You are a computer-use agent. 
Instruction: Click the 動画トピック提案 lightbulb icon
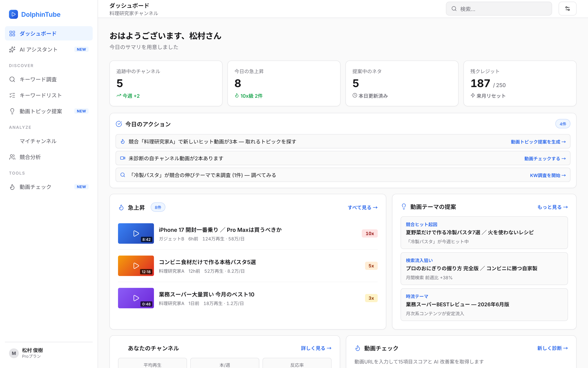(12, 111)
